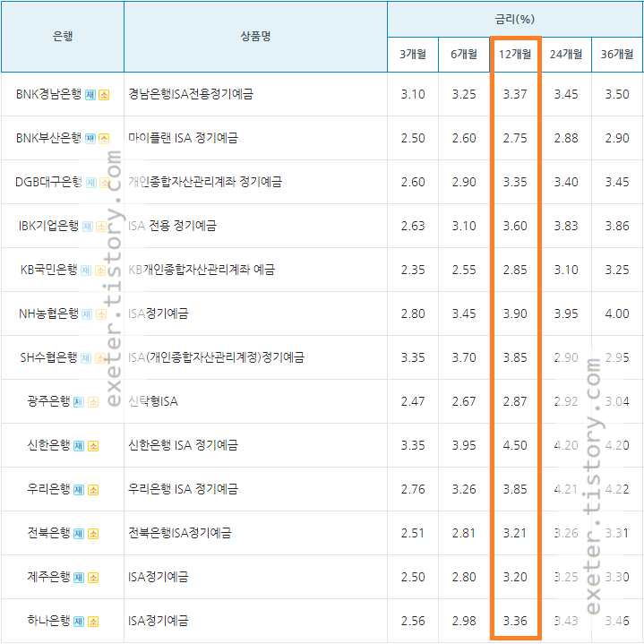Select the 36개월 column header
644x644 pixels.
point(617,55)
